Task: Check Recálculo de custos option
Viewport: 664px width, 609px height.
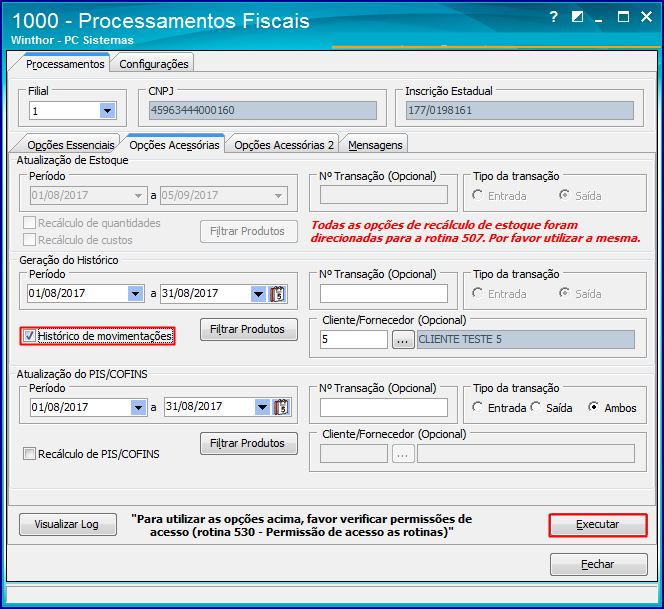Action: click(x=29, y=240)
